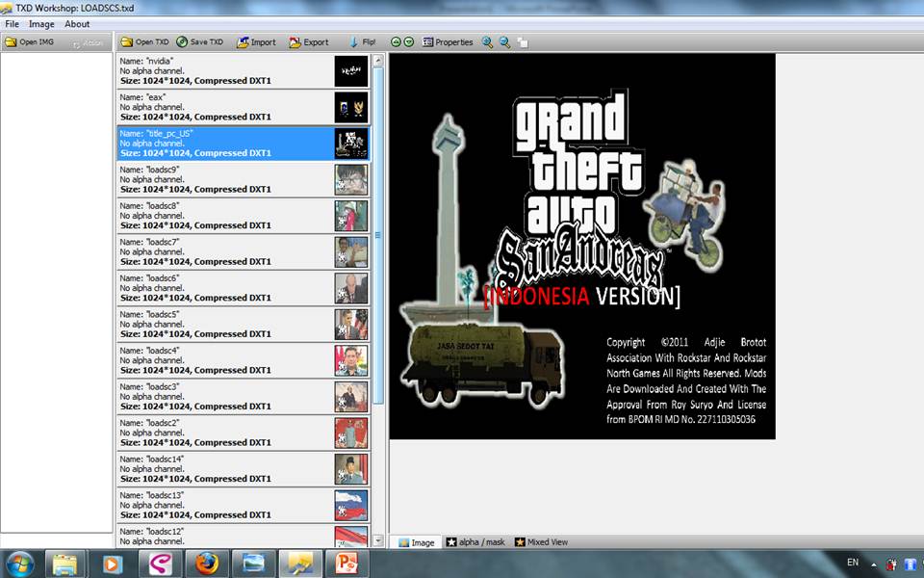Image resolution: width=924 pixels, height=578 pixels.
Task: Show hidden tray icons arrow
Action: (x=874, y=565)
